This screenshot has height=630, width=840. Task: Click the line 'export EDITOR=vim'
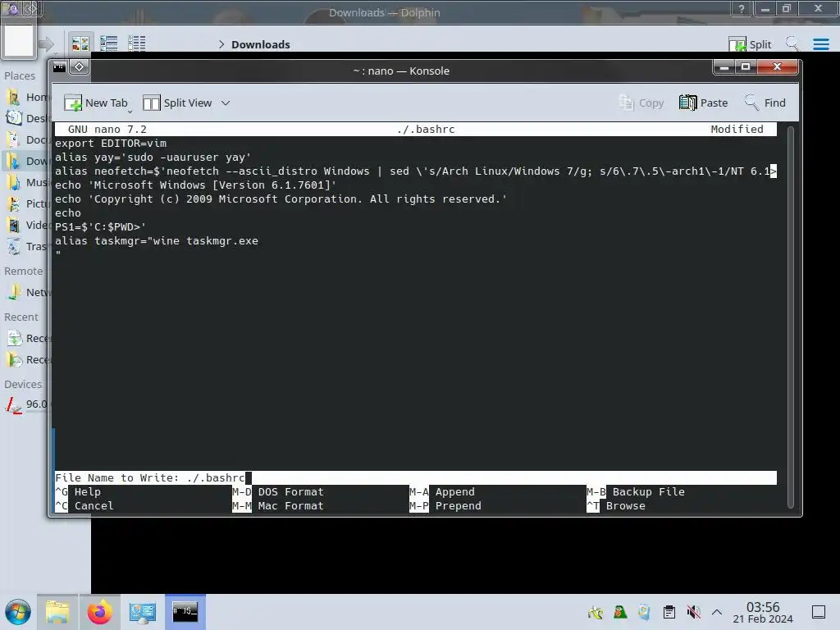click(111, 144)
